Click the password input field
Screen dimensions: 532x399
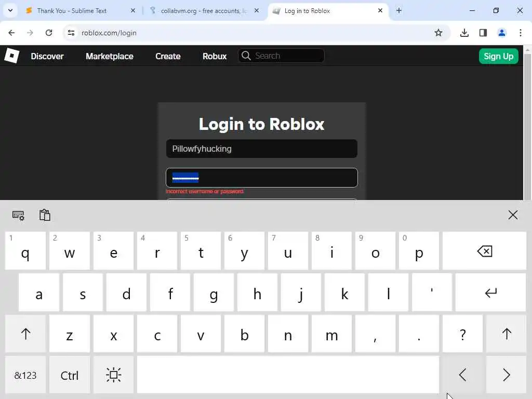[262, 178]
